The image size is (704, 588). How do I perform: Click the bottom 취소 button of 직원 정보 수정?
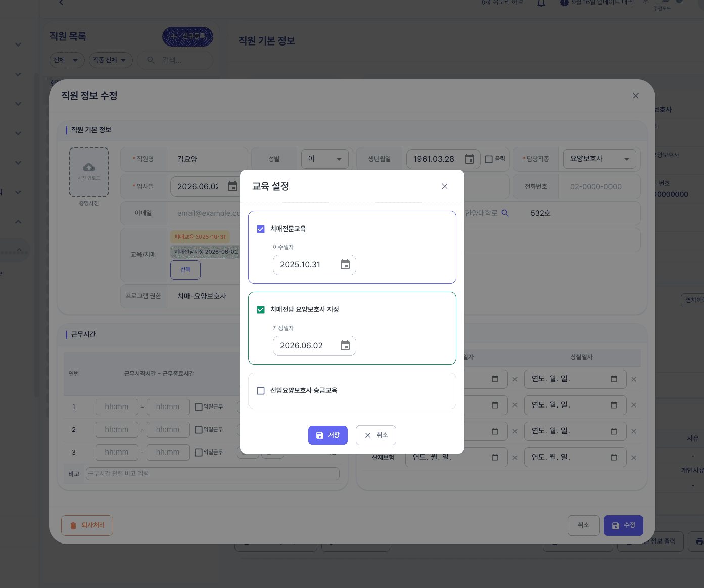(x=584, y=526)
